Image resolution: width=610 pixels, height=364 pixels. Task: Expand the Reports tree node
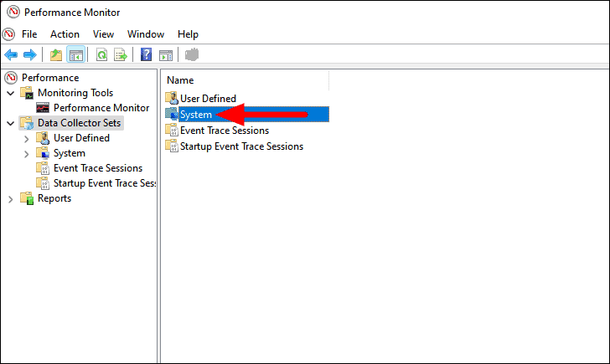coord(11,199)
